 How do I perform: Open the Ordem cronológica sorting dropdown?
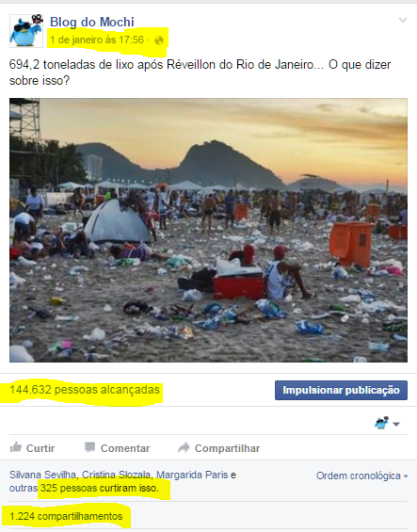click(361, 476)
